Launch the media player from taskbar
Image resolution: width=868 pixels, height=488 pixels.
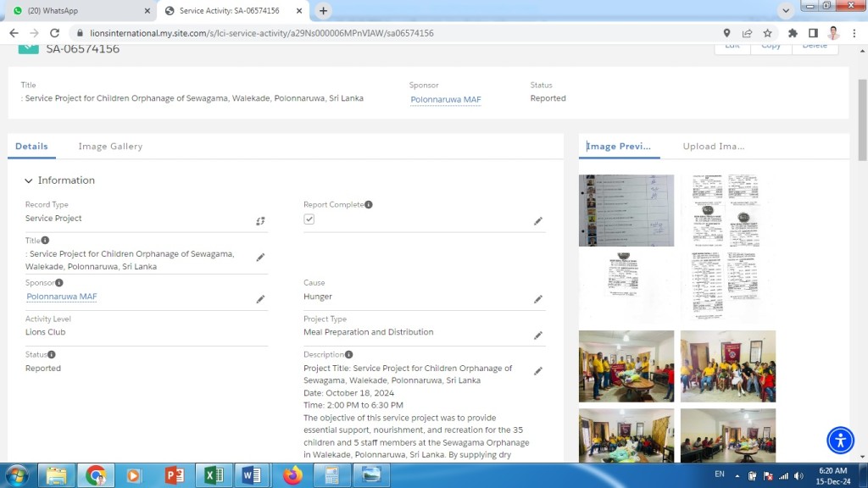pyautogui.click(x=133, y=476)
